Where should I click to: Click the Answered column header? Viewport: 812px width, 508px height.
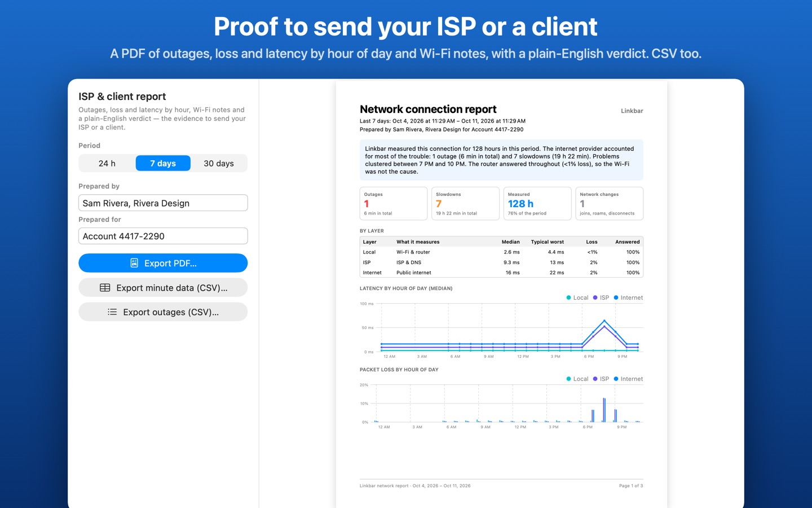pyautogui.click(x=628, y=242)
